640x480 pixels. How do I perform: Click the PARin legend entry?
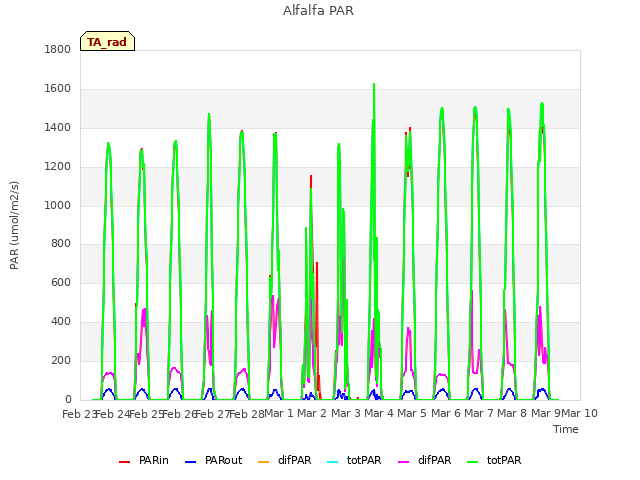(144, 460)
